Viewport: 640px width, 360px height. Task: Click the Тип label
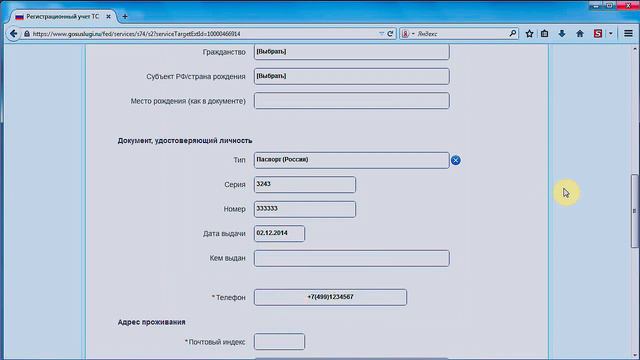pyautogui.click(x=239, y=160)
